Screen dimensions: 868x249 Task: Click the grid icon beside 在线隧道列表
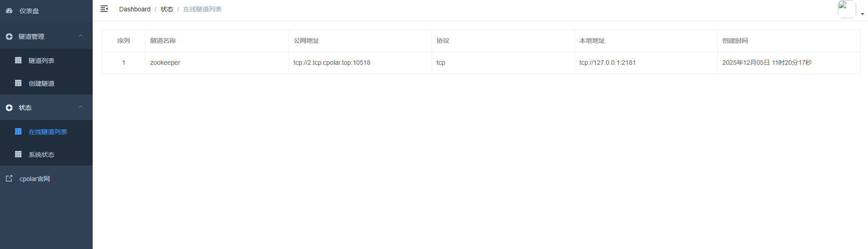(18, 131)
